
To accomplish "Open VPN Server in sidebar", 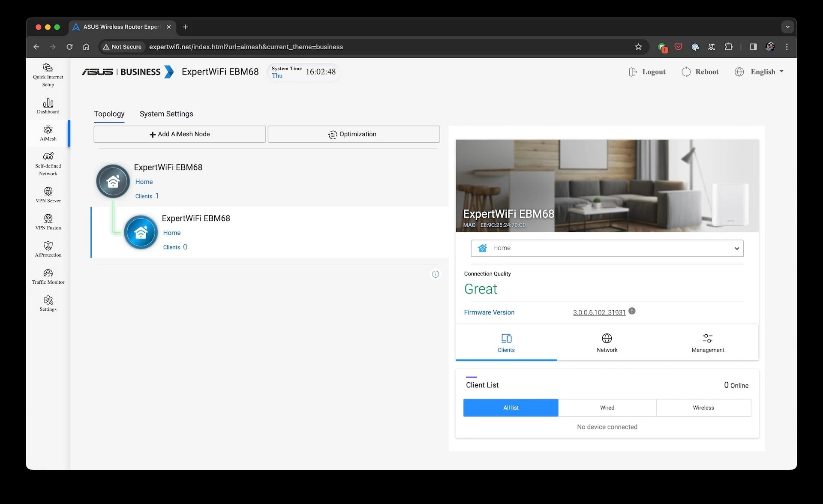I will point(48,195).
